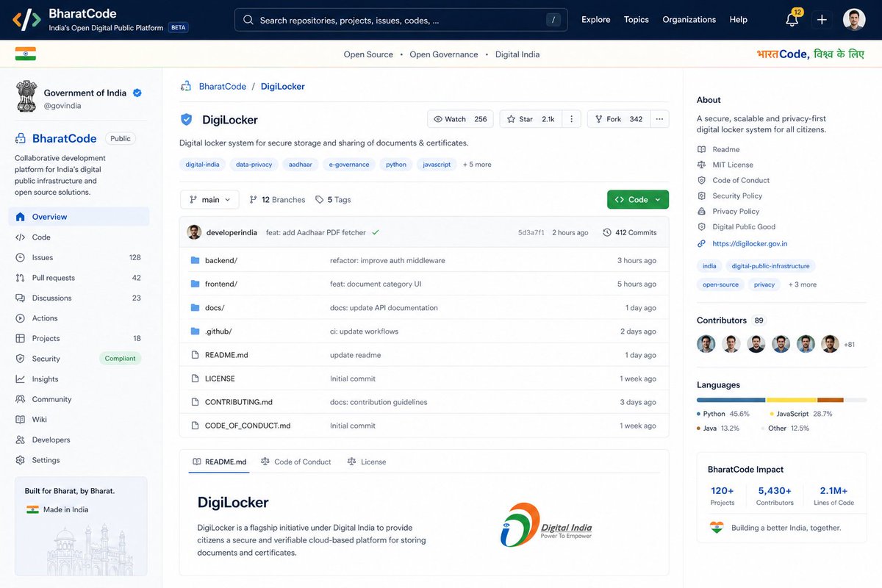Open the CONTRIBUTING.md file
The width and height of the screenshot is (882, 588).
(x=239, y=402)
